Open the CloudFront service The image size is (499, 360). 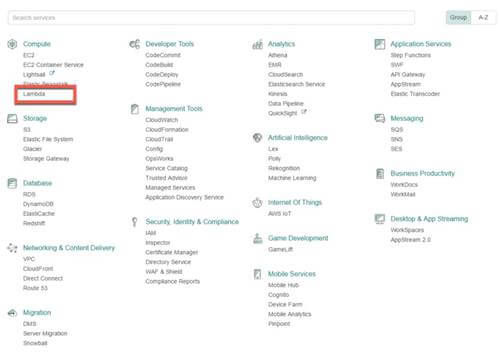(38, 269)
